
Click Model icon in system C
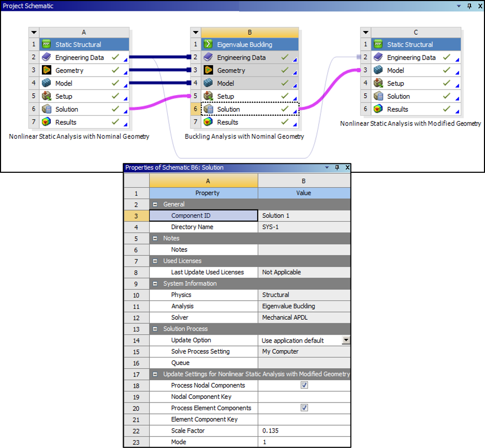pos(378,70)
